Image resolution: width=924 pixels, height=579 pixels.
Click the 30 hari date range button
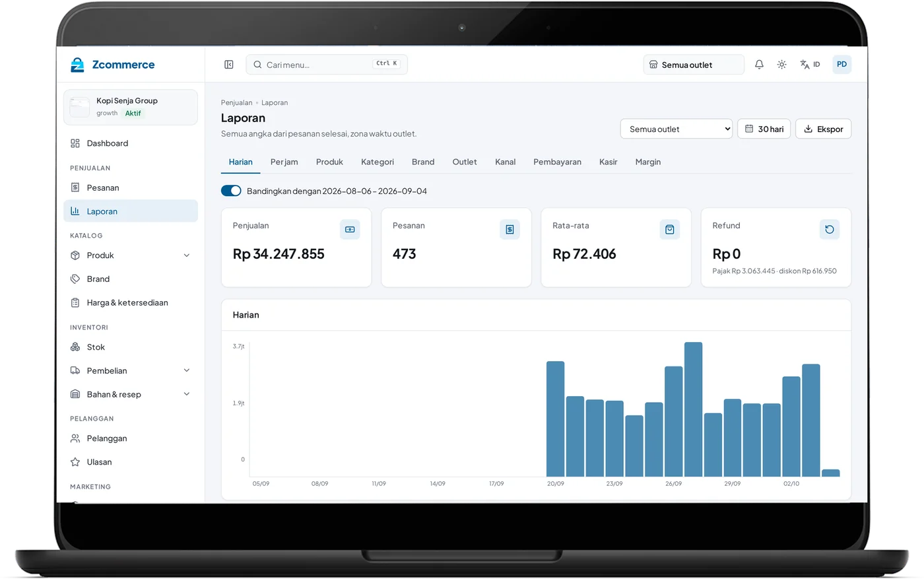[764, 129]
